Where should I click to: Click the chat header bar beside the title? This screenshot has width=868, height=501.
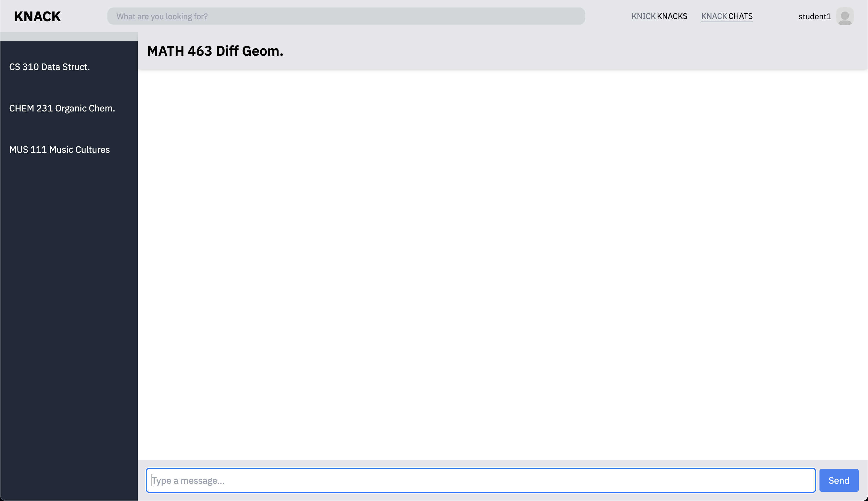550,51
